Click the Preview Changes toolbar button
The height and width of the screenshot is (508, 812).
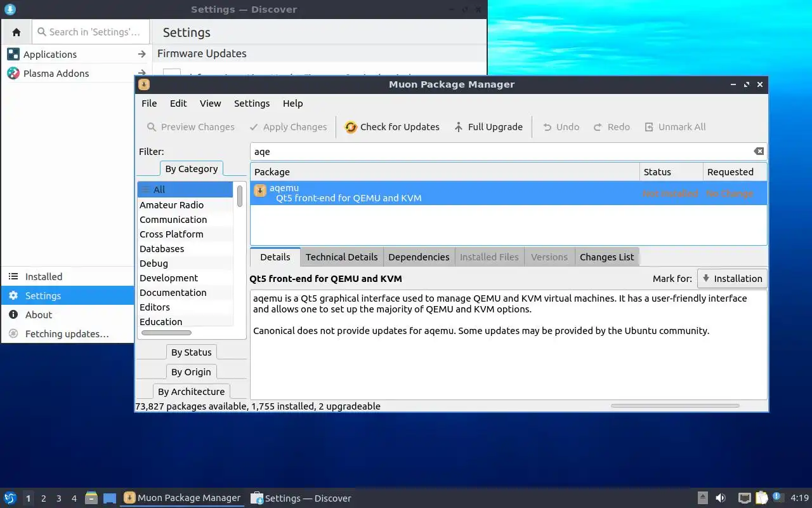(x=191, y=127)
